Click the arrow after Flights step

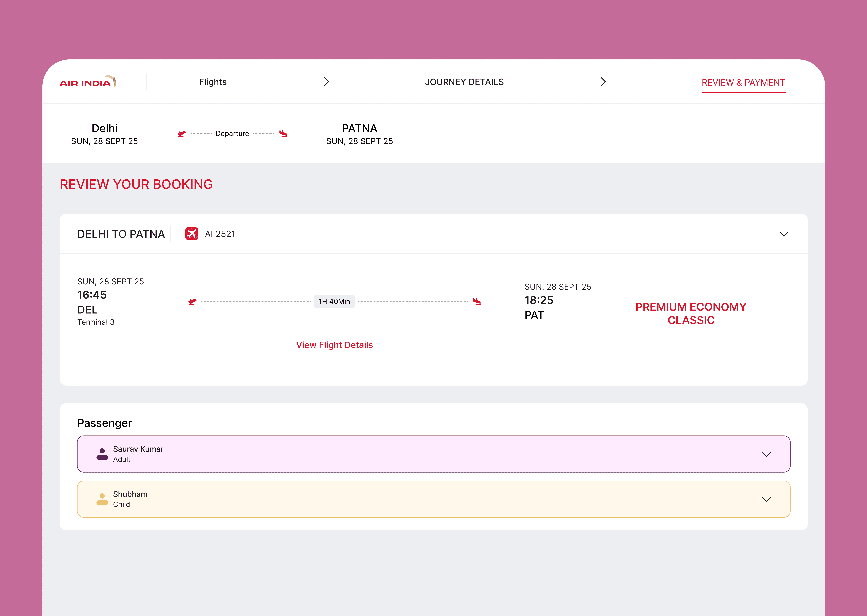pos(326,82)
